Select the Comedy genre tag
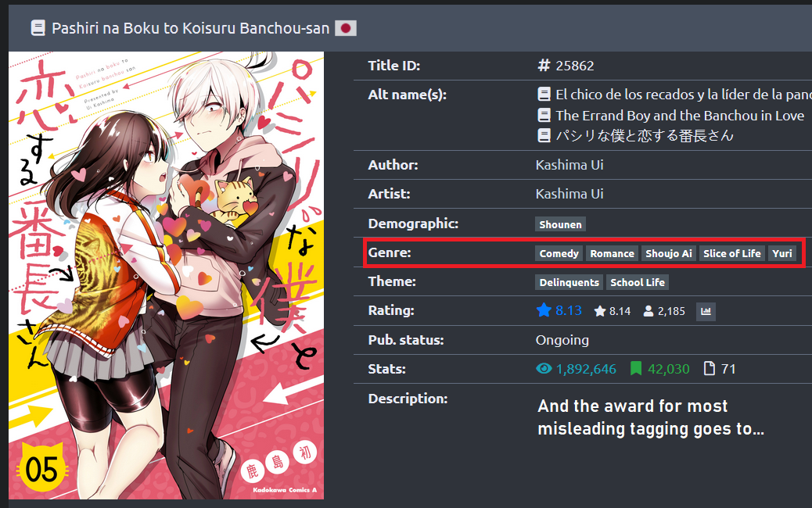The image size is (812, 508). pos(559,253)
